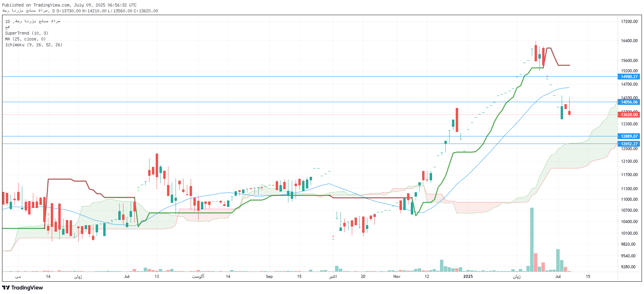Click the TradingView logo in bottom-left corner
Image resolution: width=644 pixels, height=294 pixels.
click(x=23, y=287)
